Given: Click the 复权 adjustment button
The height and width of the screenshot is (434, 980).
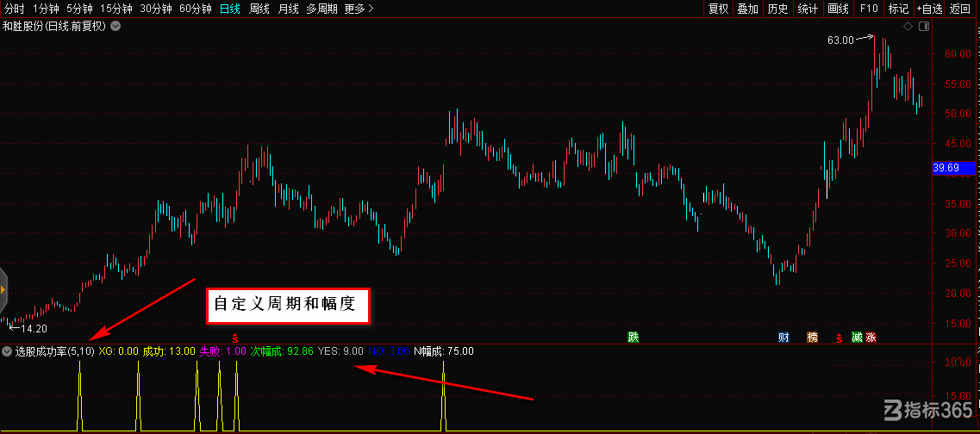Looking at the screenshot, I should pyautogui.click(x=719, y=9).
